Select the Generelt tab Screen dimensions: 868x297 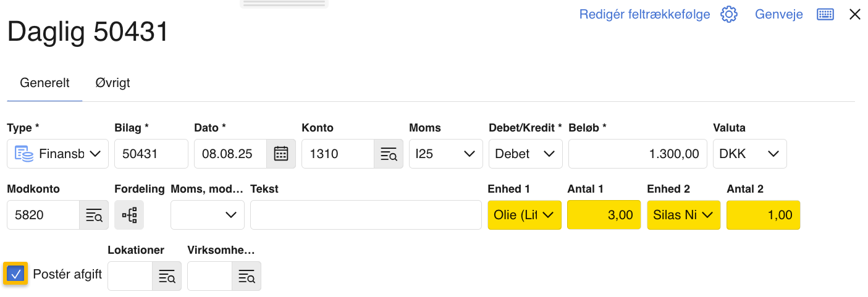tap(44, 83)
